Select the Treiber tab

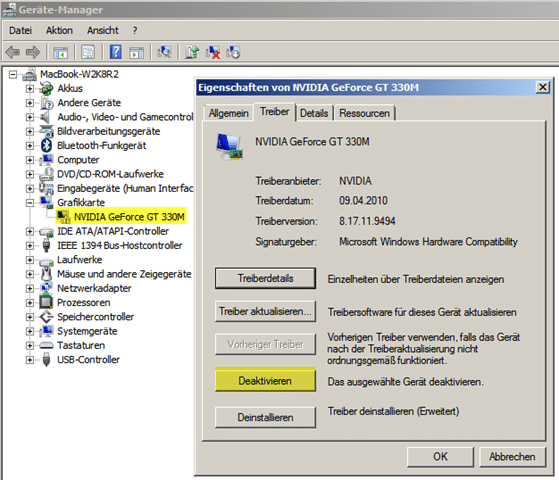[x=275, y=112]
